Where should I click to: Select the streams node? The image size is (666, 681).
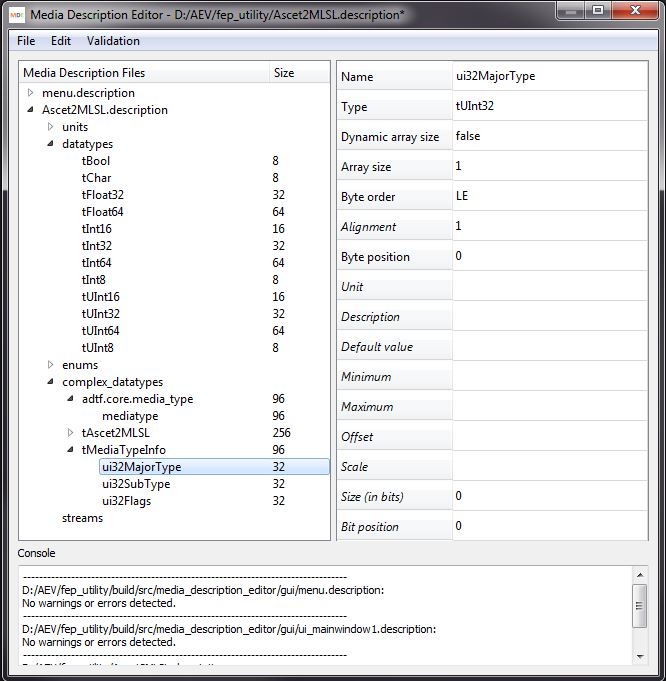tap(82, 518)
